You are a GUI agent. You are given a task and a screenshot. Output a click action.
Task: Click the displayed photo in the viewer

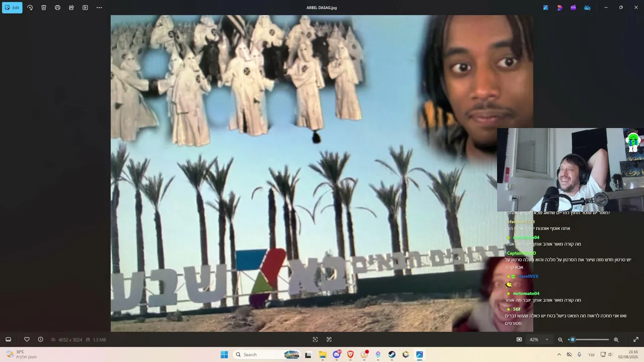(x=322, y=173)
